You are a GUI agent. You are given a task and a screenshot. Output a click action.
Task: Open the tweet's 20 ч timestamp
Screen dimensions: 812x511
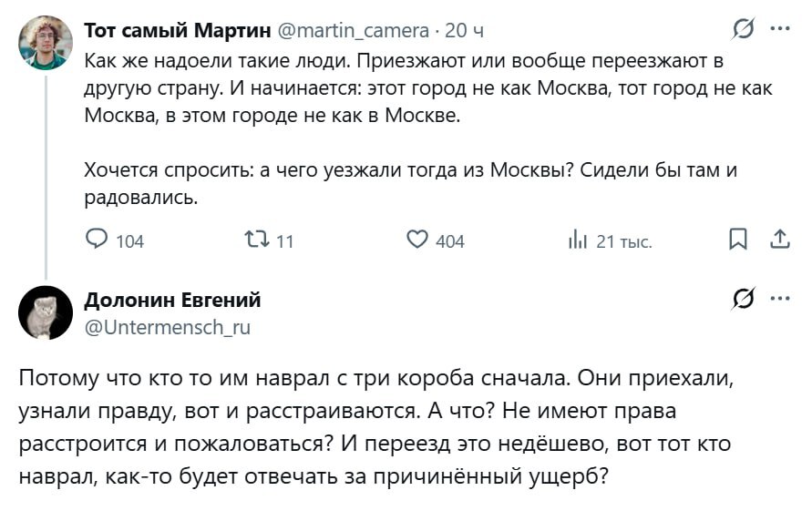click(x=465, y=31)
